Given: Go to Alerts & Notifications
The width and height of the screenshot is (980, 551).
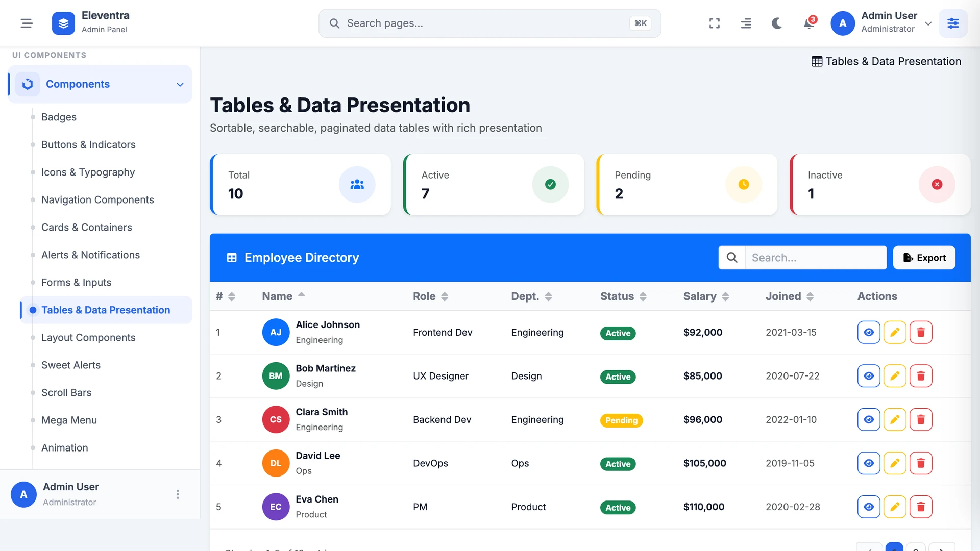Looking at the screenshot, I should (90, 255).
